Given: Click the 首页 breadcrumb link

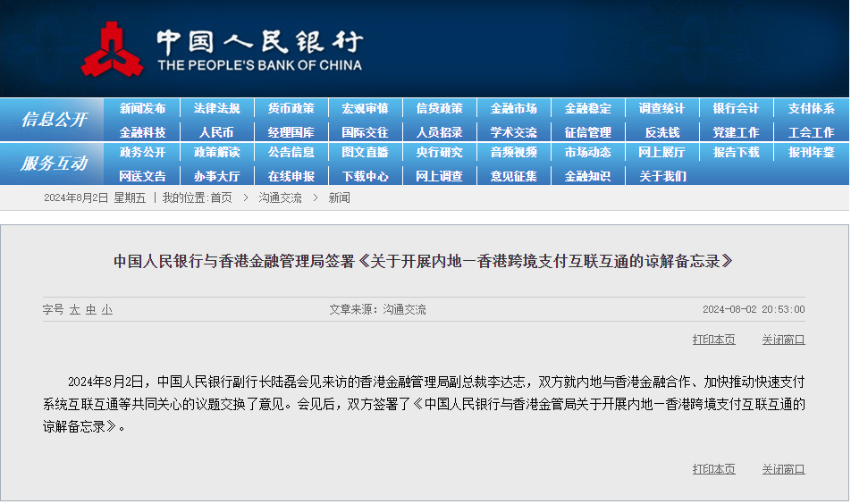Looking at the screenshot, I should point(221,197).
